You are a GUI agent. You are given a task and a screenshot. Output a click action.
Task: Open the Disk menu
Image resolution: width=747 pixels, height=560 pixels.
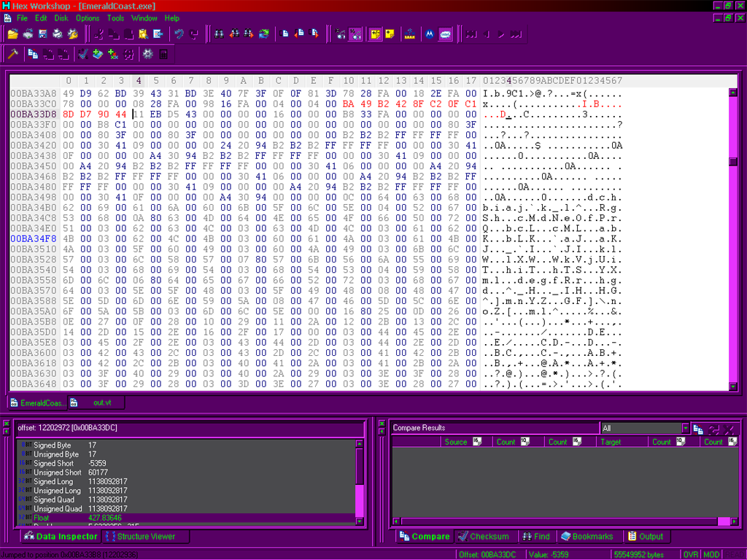pos(61,18)
